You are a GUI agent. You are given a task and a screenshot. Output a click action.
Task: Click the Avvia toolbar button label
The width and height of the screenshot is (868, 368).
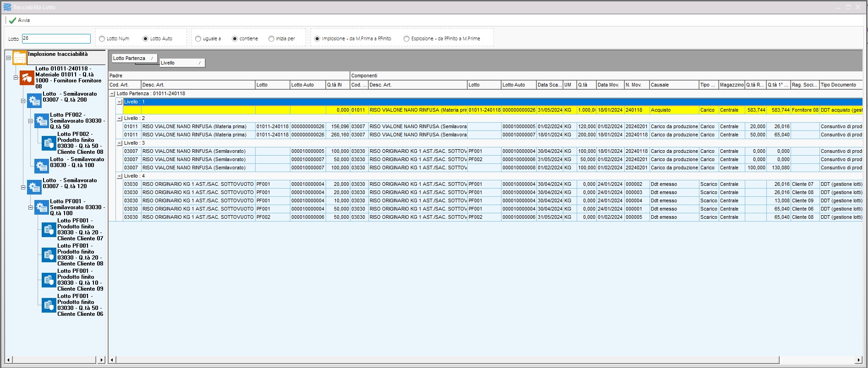[24, 20]
